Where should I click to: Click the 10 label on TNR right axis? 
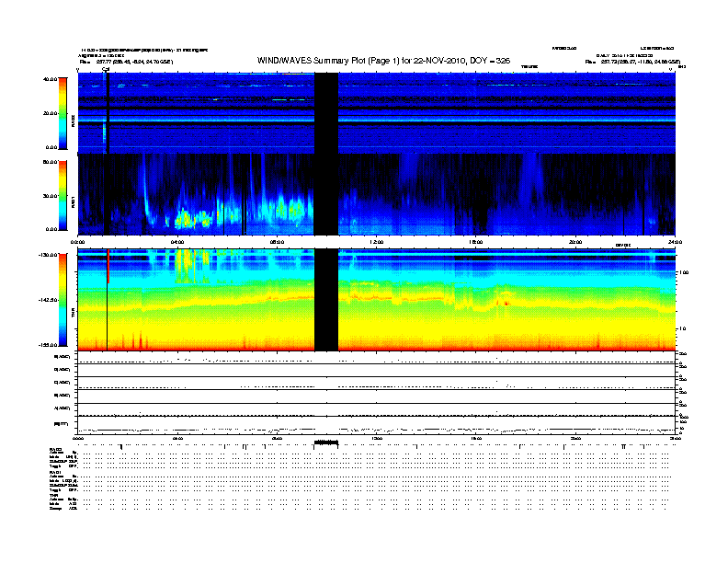pos(681,329)
